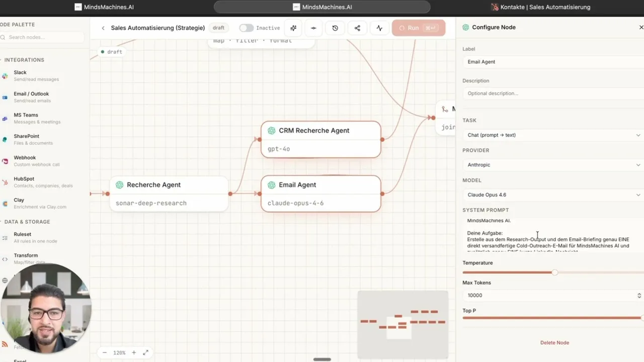Click the Clay icon
The width and height of the screenshot is (644, 362).
click(5, 203)
